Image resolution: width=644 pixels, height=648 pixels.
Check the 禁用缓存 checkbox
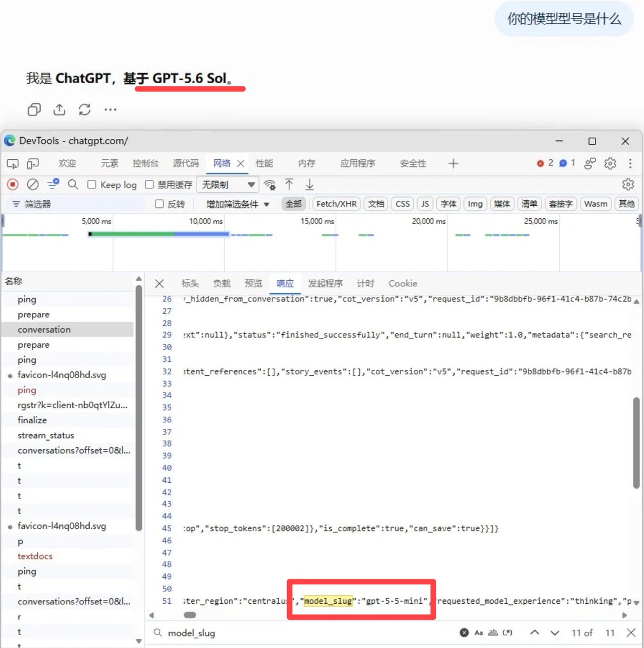point(150,185)
